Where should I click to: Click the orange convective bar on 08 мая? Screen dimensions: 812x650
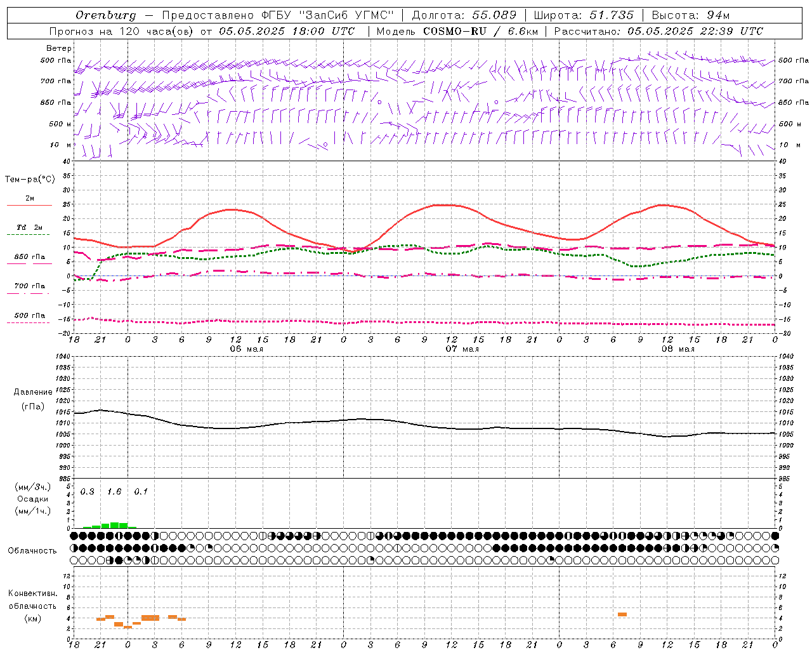tap(622, 614)
